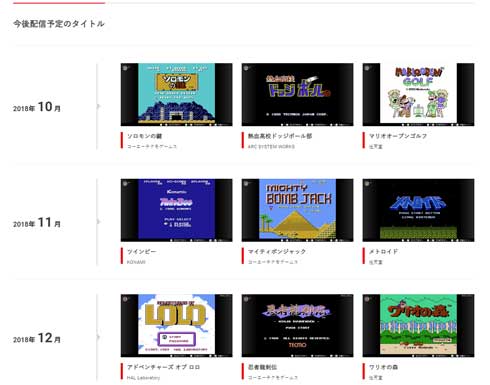The image size is (490, 385).
Task: Open the Mario Open Golf screenshot
Action: pos(418,94)
